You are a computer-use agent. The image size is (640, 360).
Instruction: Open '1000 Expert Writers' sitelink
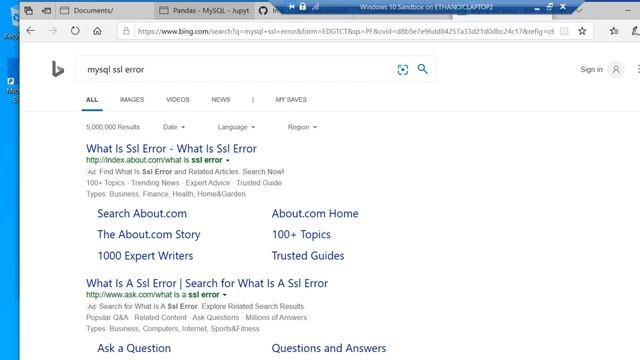145,256
